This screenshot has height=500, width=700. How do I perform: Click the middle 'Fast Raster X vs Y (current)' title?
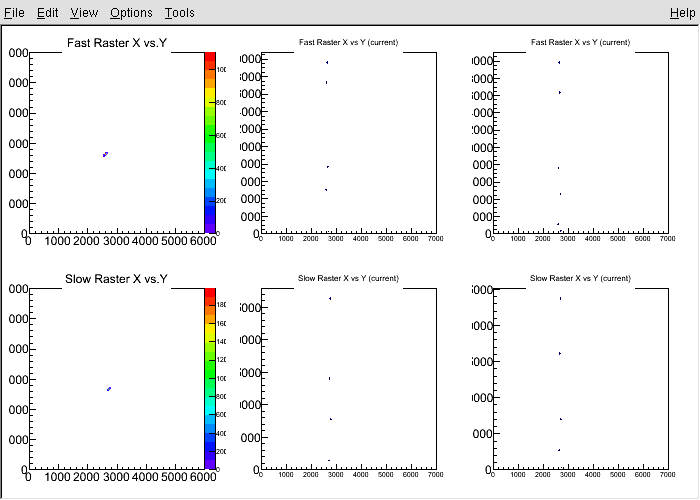pyautogui.click(x=348, y=42)
